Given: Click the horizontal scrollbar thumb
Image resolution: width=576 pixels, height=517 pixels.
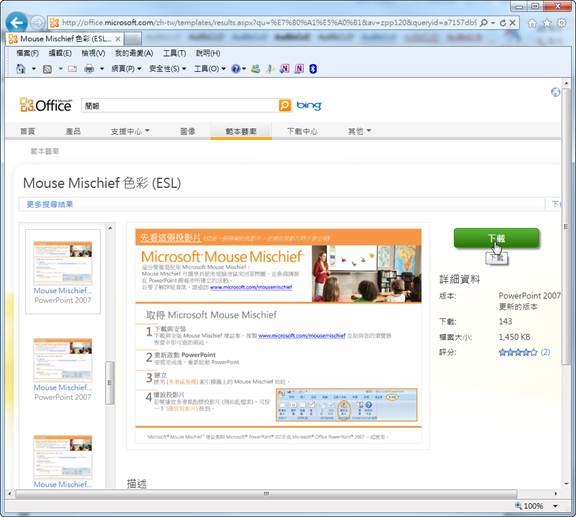Looking at the screenshot, I should pos(266,493).
